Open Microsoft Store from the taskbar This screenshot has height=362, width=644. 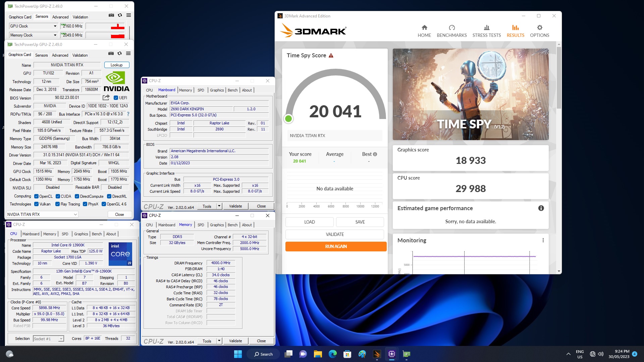347,354
